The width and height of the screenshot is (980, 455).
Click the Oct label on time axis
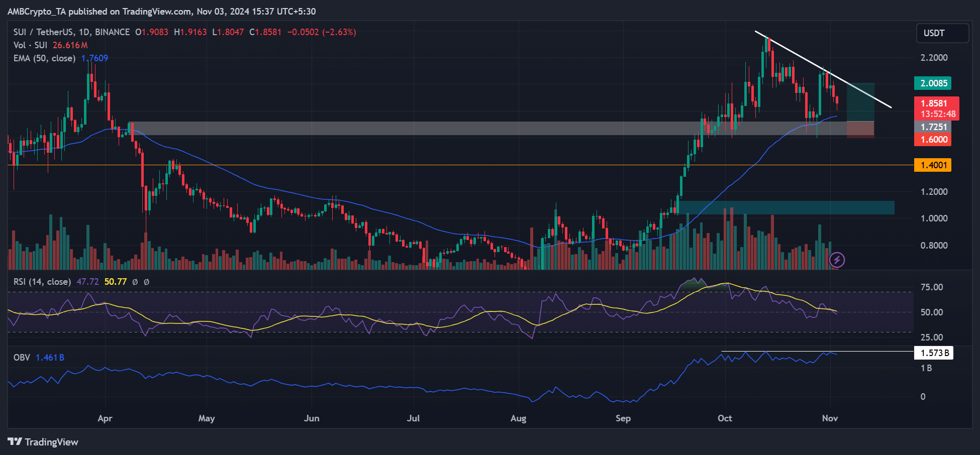[725, 418]
